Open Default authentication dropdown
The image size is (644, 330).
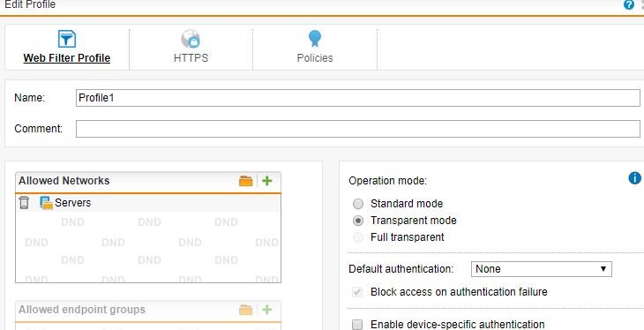pos(542,269)
